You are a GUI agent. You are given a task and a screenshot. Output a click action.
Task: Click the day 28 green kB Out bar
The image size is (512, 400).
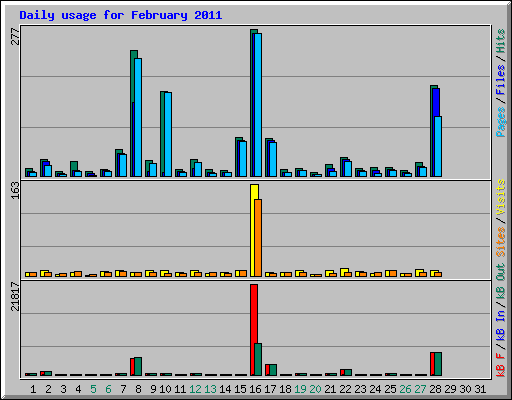(438, 364)
